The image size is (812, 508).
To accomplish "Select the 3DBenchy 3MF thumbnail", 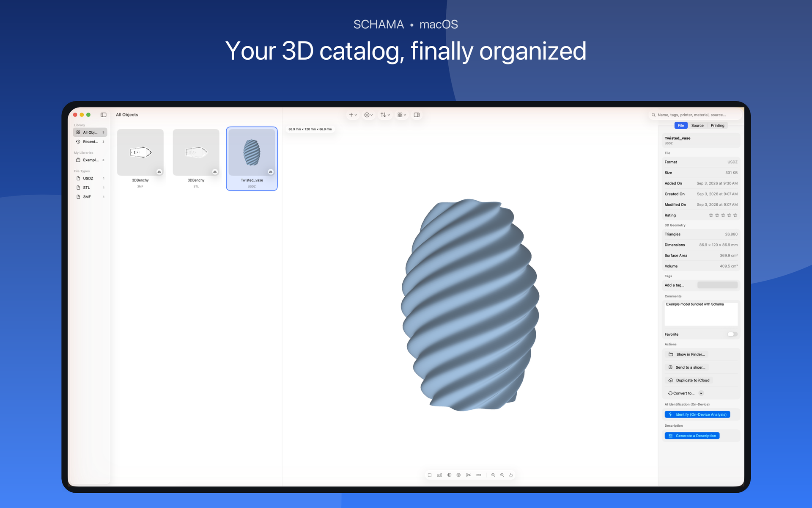I will (x=140, y=152).
